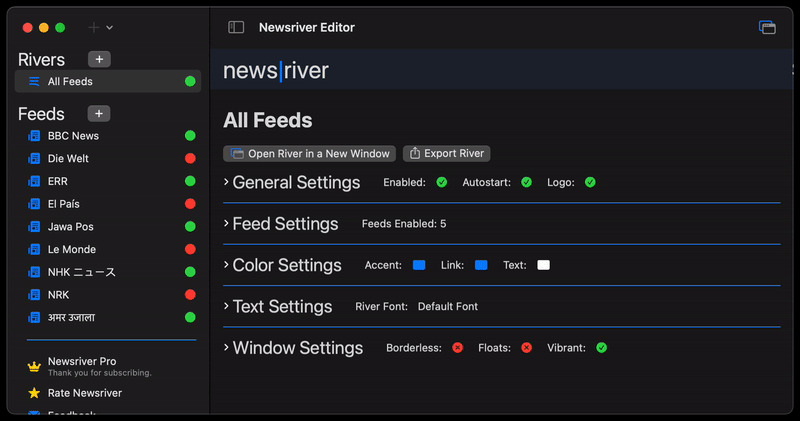Expand the General Settings chevron
The height and width of the screenshot is (421, 800).
[226, 182]
